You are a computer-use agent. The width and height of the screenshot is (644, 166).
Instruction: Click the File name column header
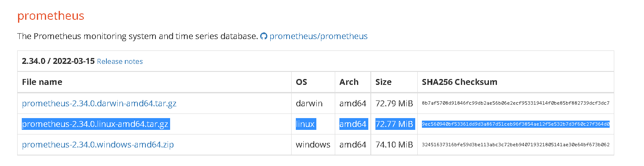click(x=42, y=82)
